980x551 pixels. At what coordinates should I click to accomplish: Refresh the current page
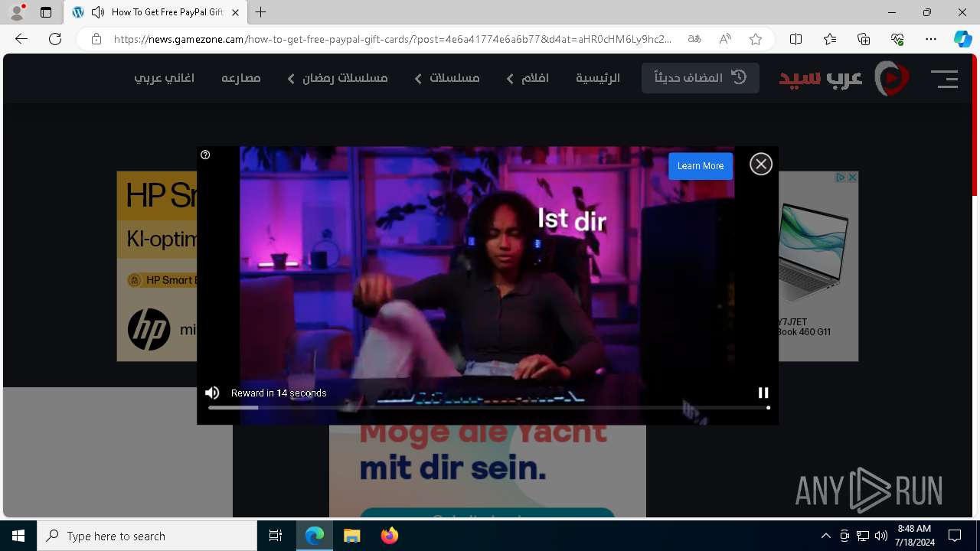(55, 39)
